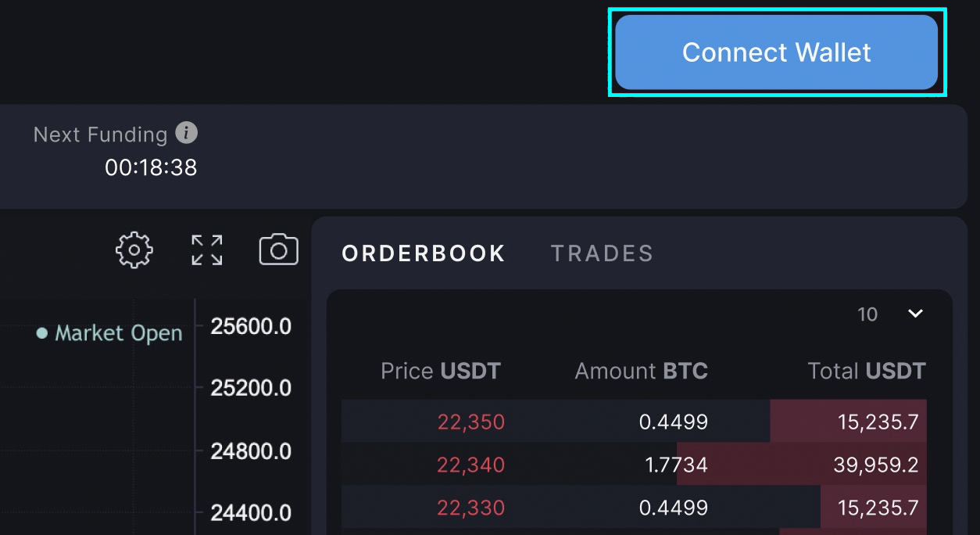Click the Market Open legend marker
Screen dimensions: 980x535
click(x=42, y=333)
